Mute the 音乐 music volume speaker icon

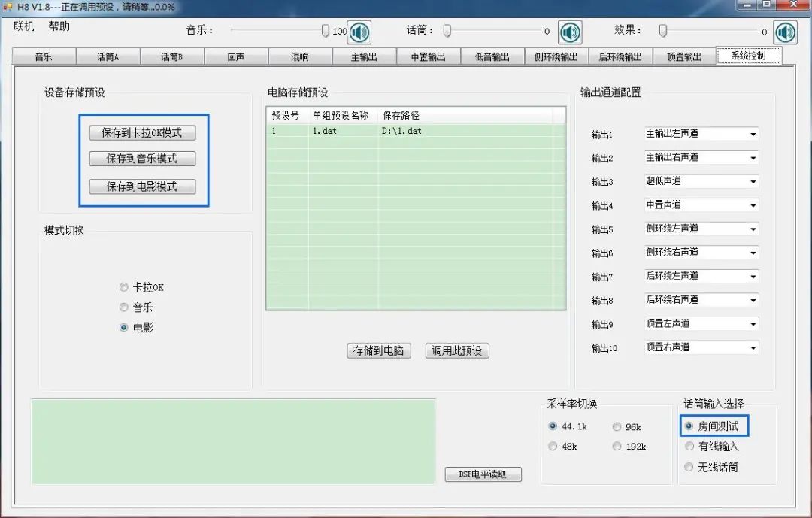(358, 32)
